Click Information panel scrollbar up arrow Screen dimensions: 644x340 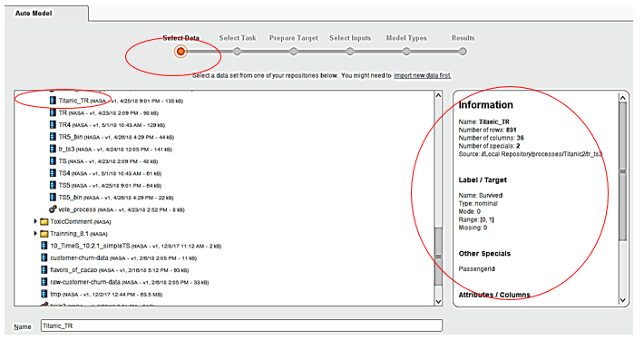point(622,98)
